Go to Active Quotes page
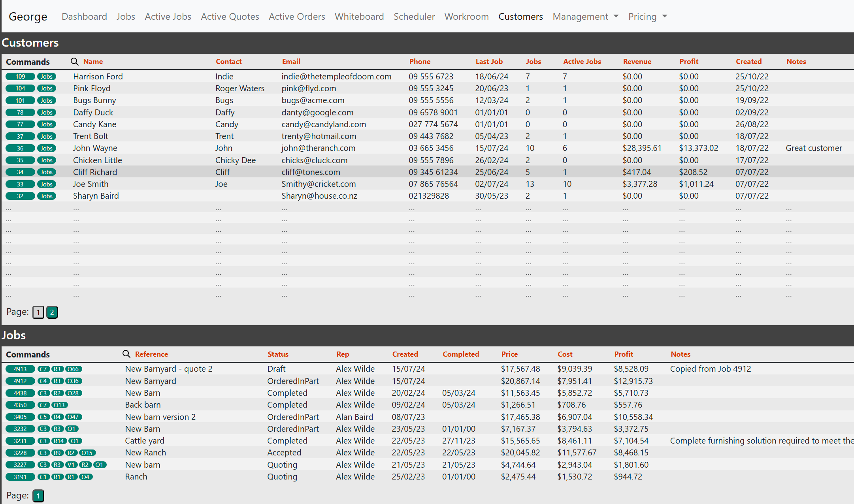This screenshot has width=854, height=504. point(230,17)
